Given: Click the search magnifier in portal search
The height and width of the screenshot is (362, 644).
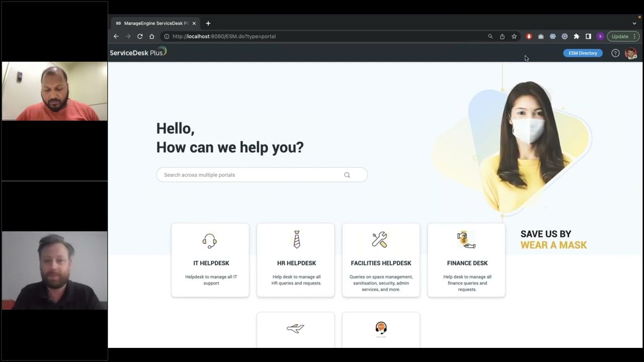Looking at the screenshot, I should [347, 175].
